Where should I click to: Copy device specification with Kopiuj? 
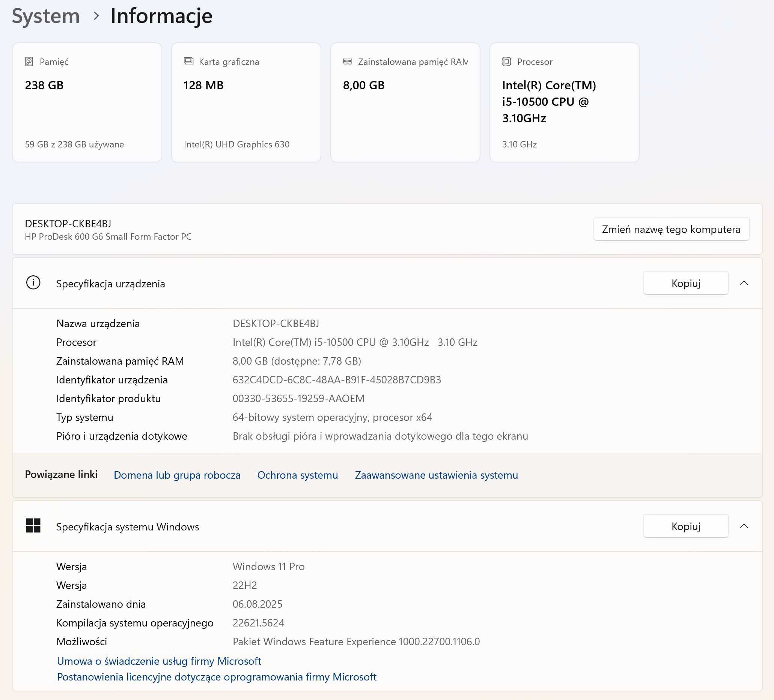click(x=686, y=283)
